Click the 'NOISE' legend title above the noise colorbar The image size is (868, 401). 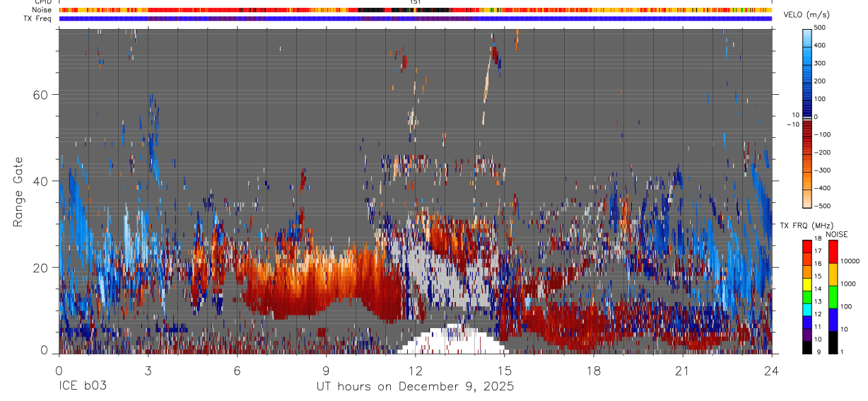pyautogui.click(x=837, y=234)
